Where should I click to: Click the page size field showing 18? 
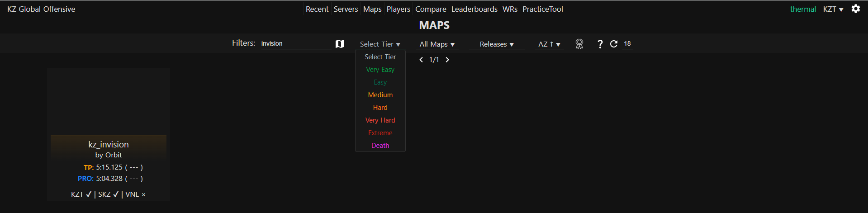pyautogui.click(x=627, y=43)
